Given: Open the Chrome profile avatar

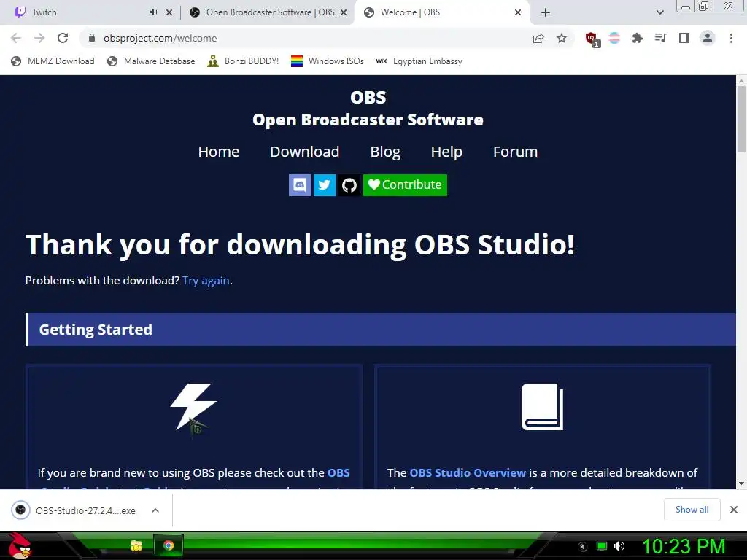Looking at the screenshot, I should tap(708, 38).
